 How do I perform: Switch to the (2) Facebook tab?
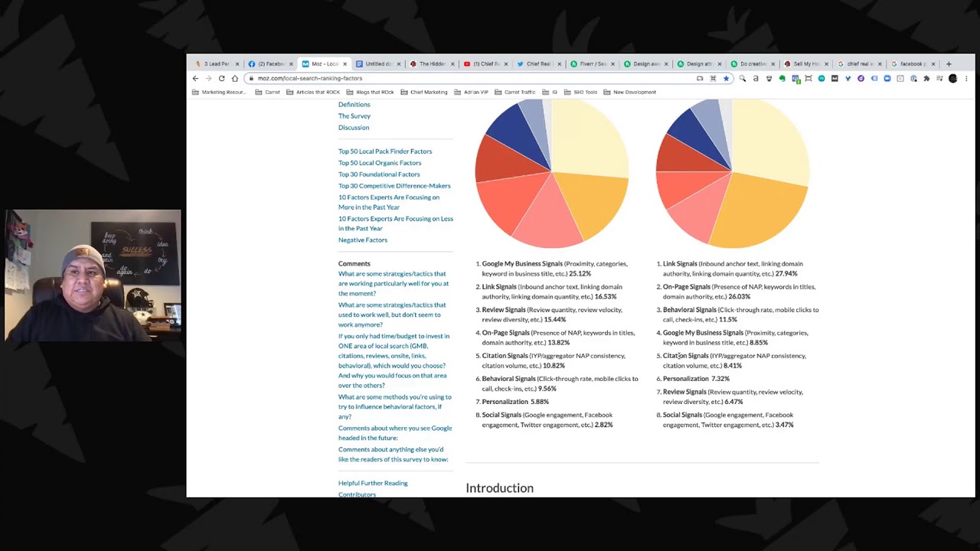[x=269, y=64]
